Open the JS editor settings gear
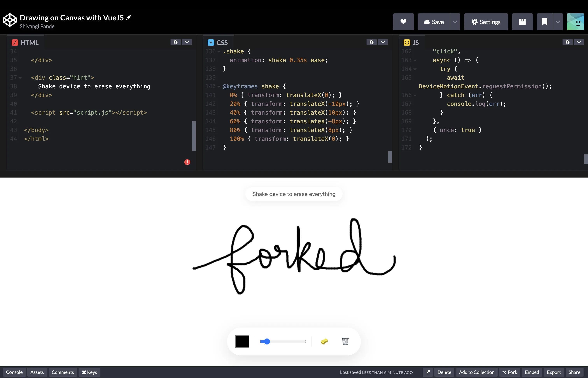 point(567,42)
